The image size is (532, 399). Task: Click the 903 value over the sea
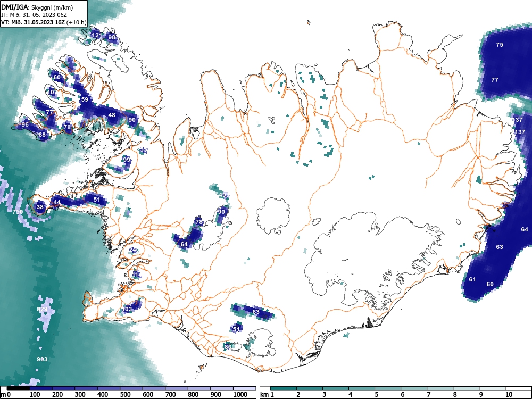(42, 359)
